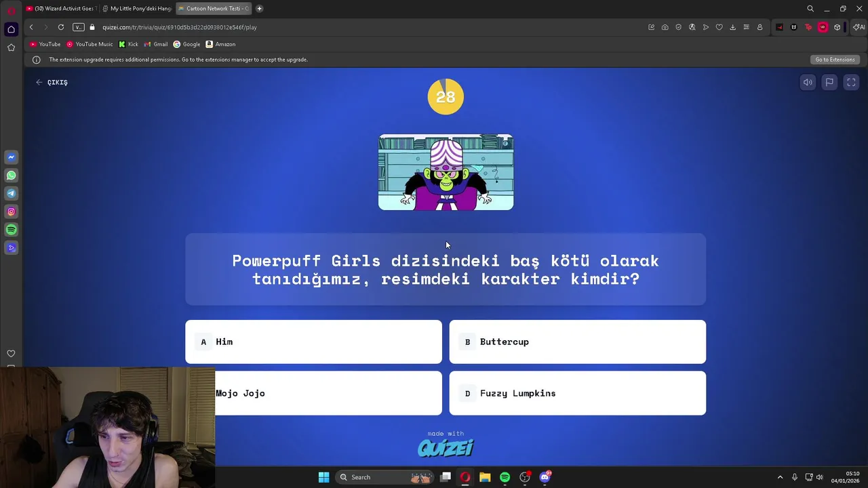Switch to My Little Pony'deki tab
This screenshot has width=868, height=488.
click(137, 8)
